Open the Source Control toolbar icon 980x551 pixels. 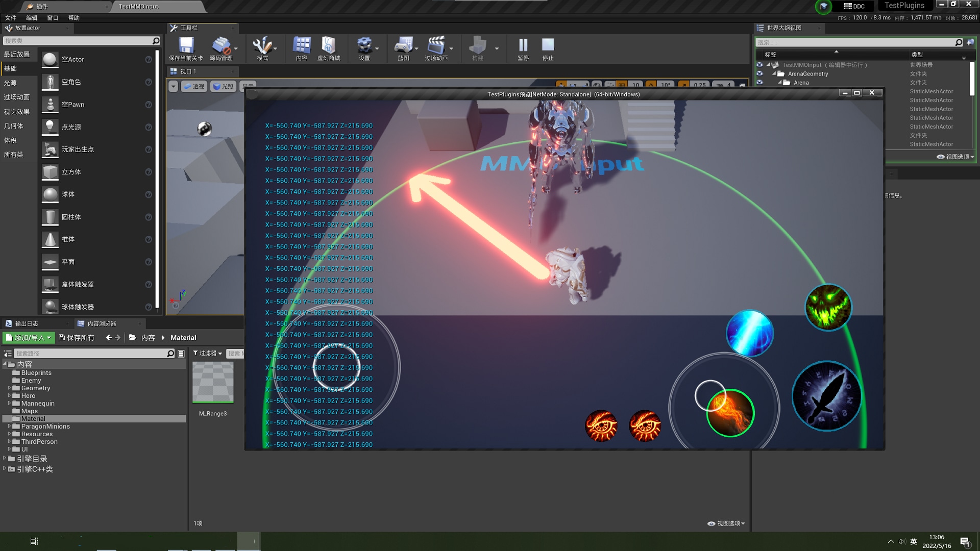point(221,46)
